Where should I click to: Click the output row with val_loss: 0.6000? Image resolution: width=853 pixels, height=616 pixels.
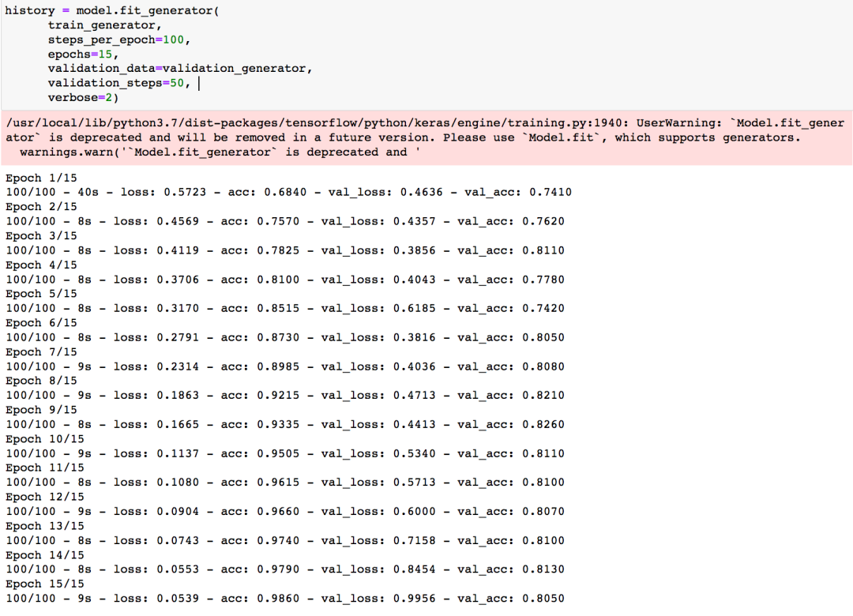click(285, 512)
